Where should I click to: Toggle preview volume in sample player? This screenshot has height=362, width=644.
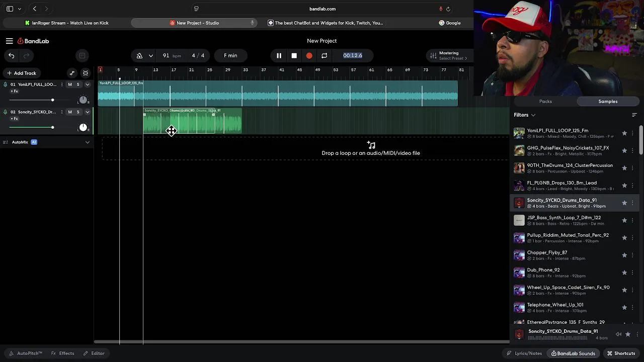coord(618,334)
